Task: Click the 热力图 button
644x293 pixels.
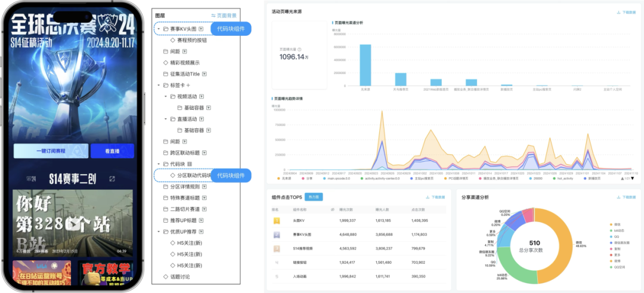Action: 314,198
